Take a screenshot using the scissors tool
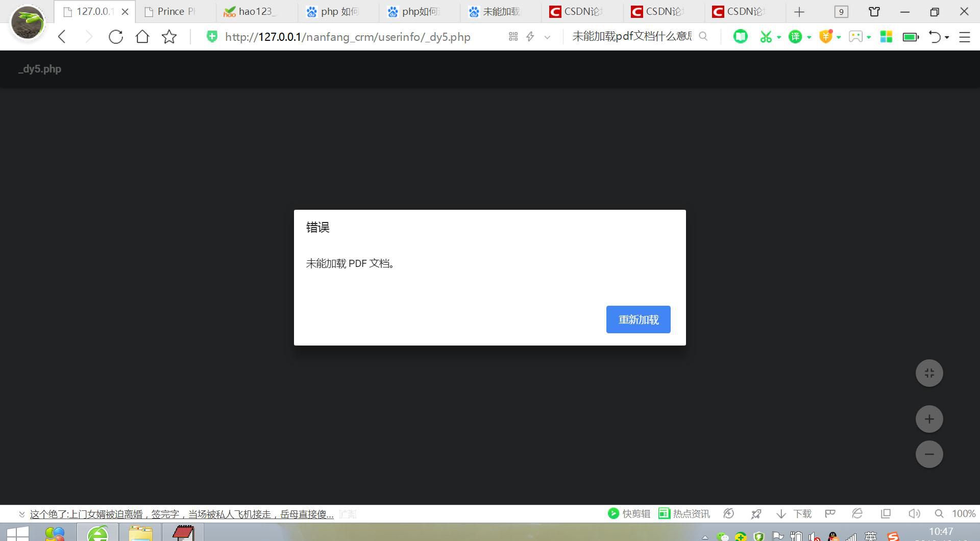Image resolution: width=980 pixels, height=541 pixels. 766,36
